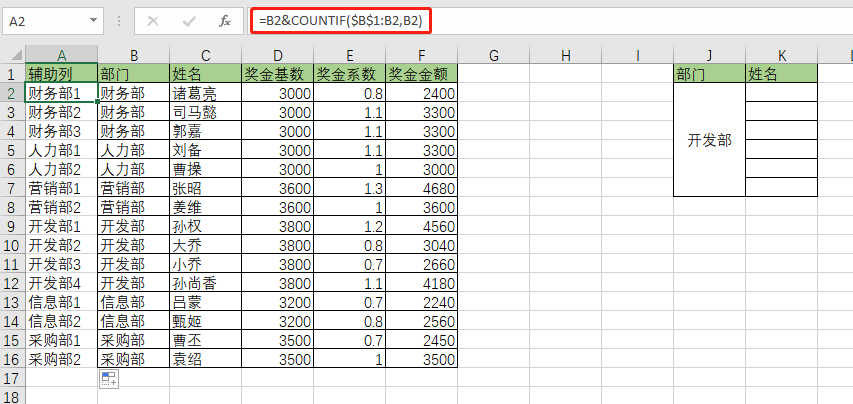This screenshot has height=404, width=853.
Task: Select column K header
Action: click(x=781, y=55)
